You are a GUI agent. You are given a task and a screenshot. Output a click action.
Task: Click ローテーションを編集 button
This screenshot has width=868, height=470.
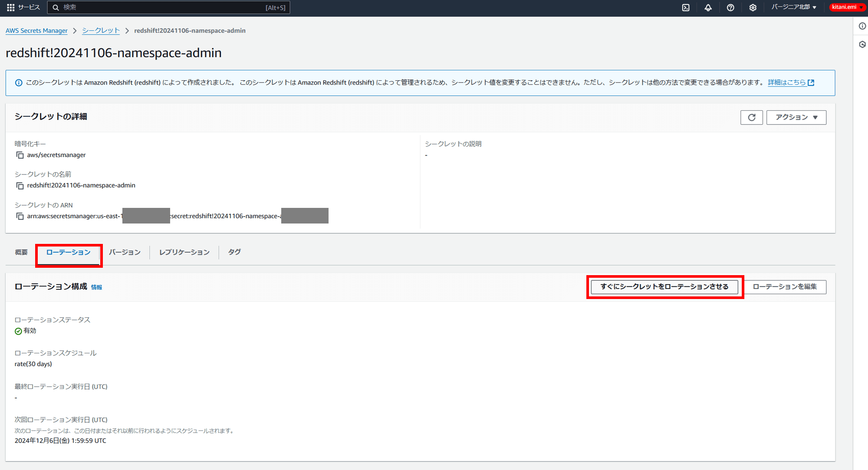coord(785,286)
